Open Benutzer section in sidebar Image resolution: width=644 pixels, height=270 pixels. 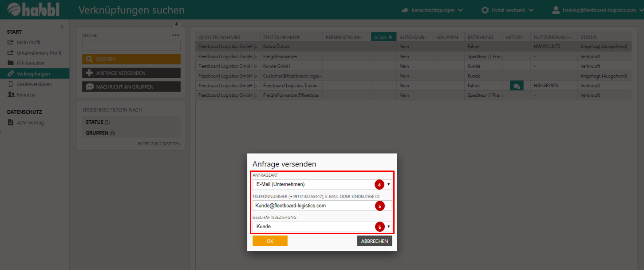tap(26, 95)
